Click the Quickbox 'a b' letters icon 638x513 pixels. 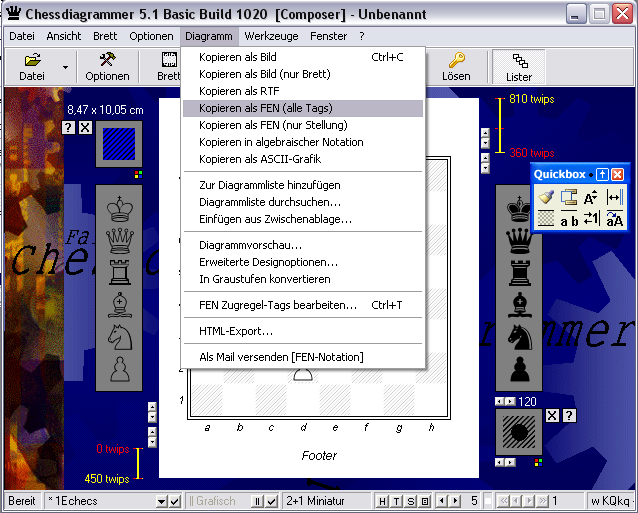tap(568, 219)
